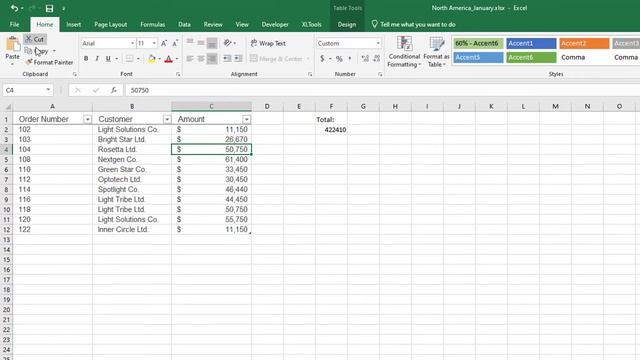Open the Amount filter dropdown
The image size is (640, 360).
247,119
